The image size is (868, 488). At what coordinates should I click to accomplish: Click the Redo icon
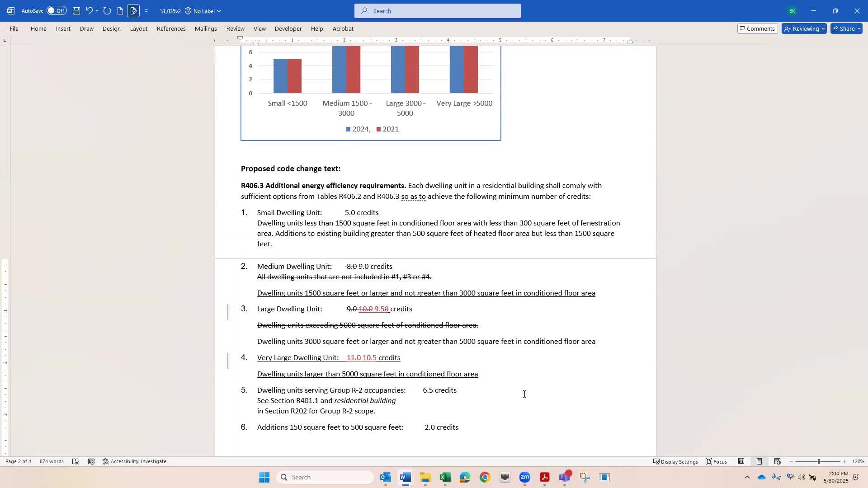[x=107, y=11]
